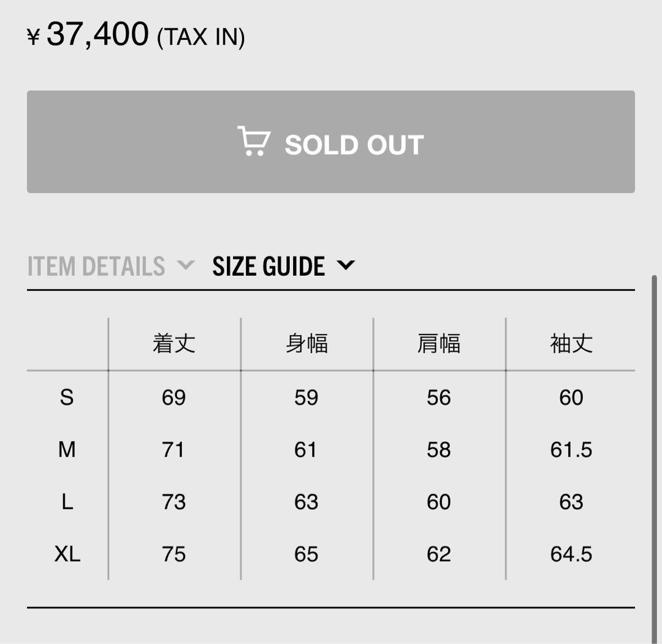The image size is (662, 644).
Task: Expand the ITEM DETAILS chevron arrow
Action: coord(185,265)
